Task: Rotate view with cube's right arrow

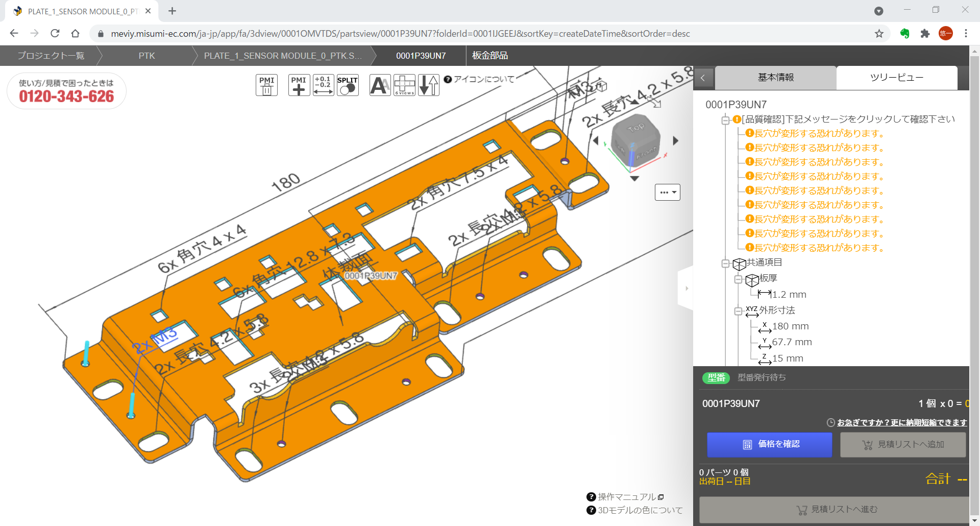Action: (x=676, y=140)
